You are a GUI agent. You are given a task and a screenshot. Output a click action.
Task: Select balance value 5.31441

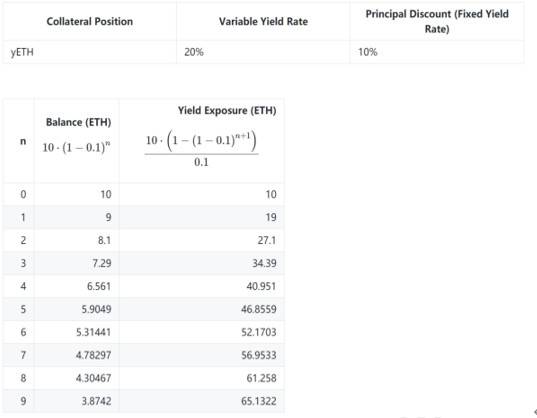93,332
